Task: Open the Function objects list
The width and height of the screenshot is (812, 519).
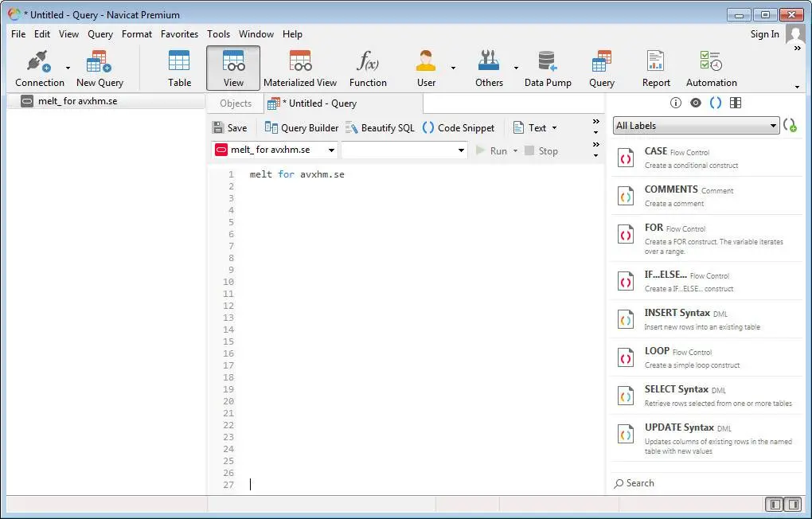Action: pos(368,68)
